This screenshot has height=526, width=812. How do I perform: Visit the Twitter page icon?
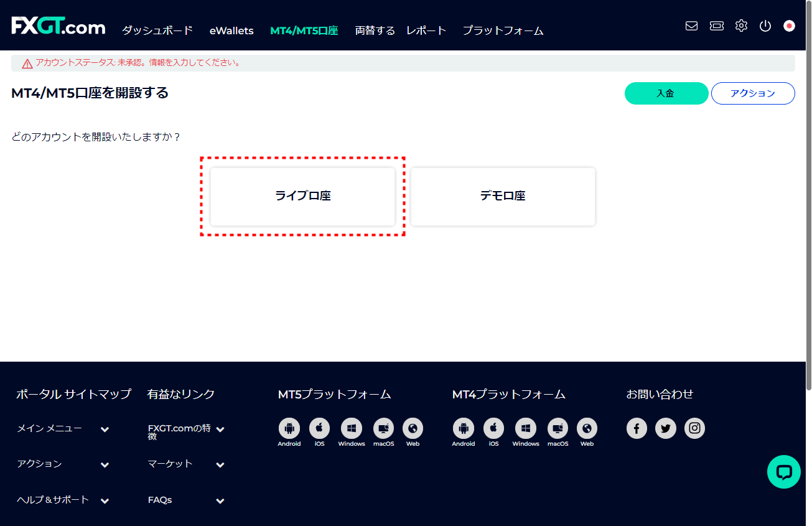pos(666,428)
